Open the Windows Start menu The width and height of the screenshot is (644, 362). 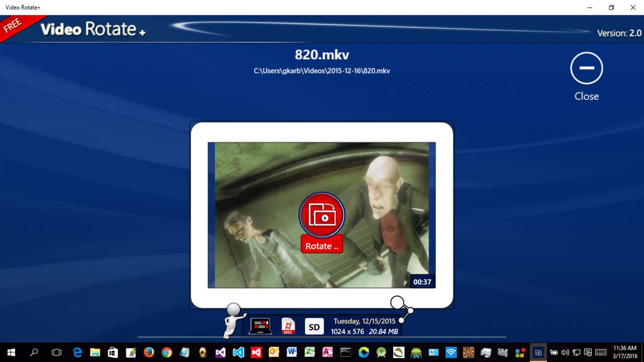[11, 353]
